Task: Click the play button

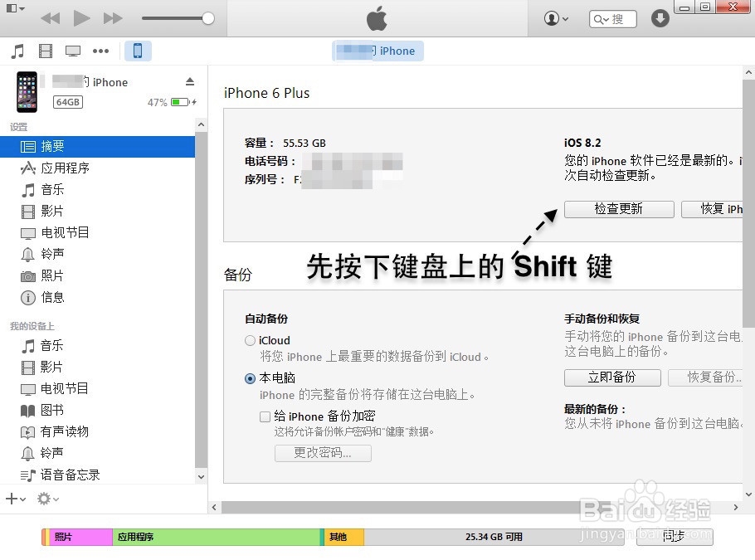Action: [81, 19]
